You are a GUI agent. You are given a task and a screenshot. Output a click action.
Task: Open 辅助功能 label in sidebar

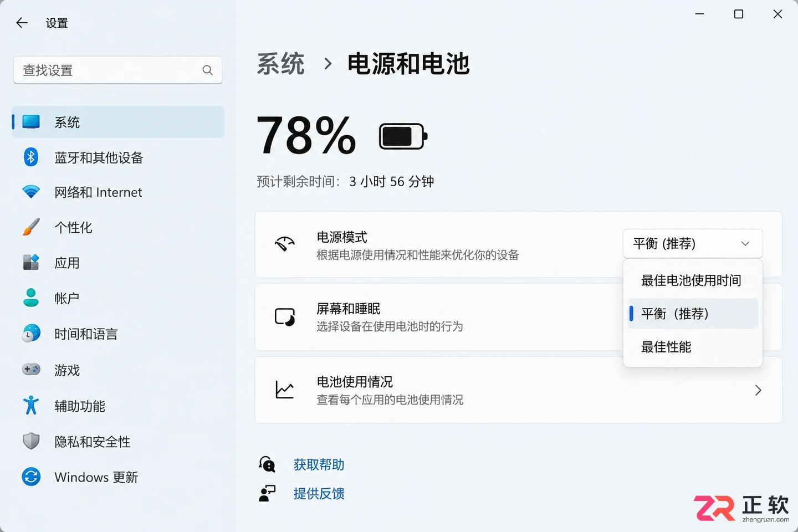click(80, 406)
